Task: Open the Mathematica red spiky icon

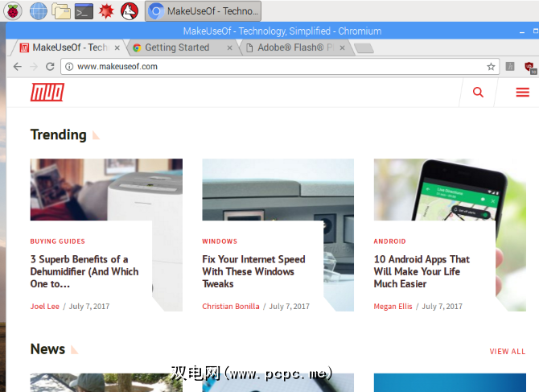Action: point(106,11)
